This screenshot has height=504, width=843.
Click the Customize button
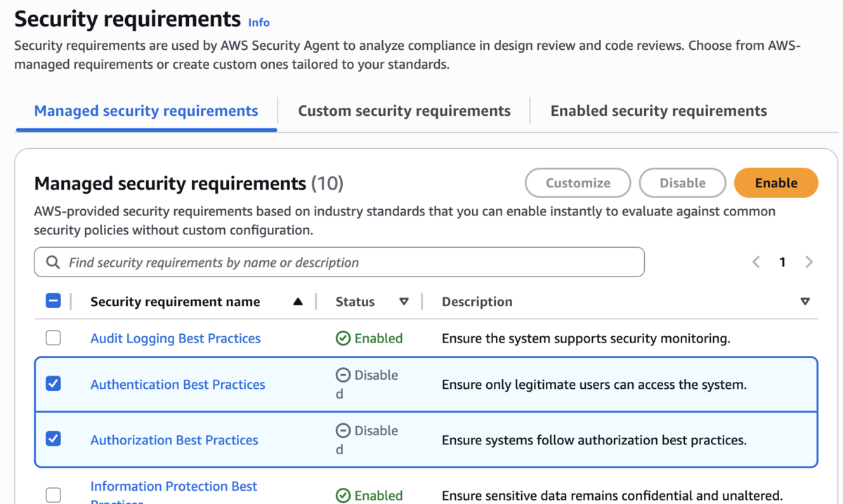(578, 183)
